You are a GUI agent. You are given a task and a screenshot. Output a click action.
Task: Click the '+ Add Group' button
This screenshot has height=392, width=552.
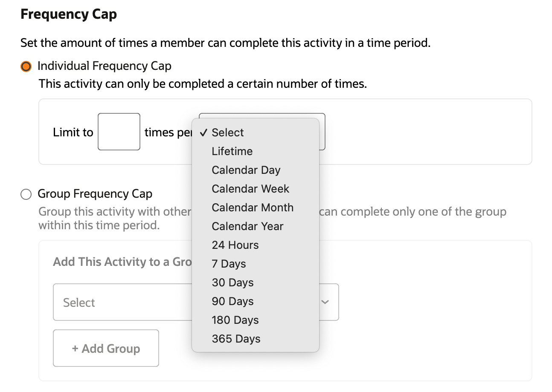coord(106,348)
